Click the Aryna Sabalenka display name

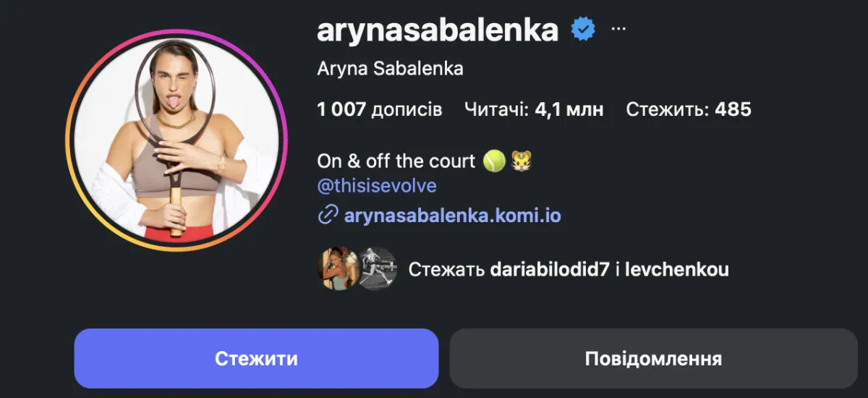[x=391, y=69]
